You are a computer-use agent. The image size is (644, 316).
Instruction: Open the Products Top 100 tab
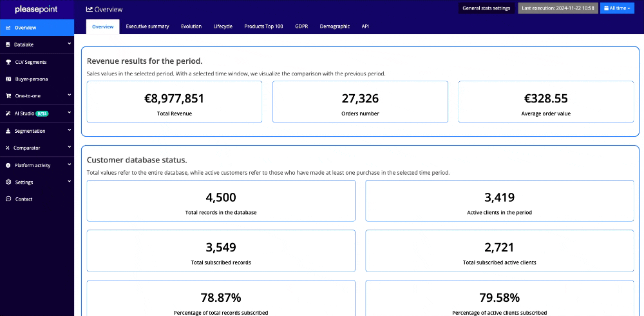(x=263, y=26)
